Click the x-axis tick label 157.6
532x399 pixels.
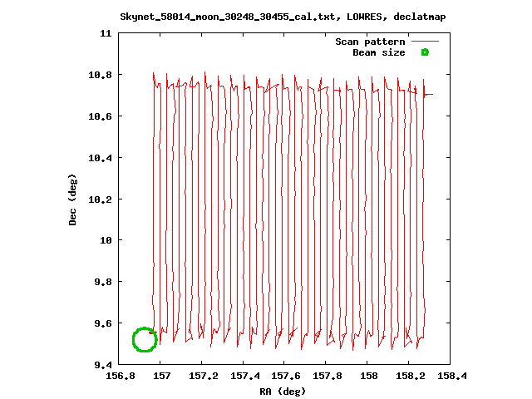click(x=286, y=376)
